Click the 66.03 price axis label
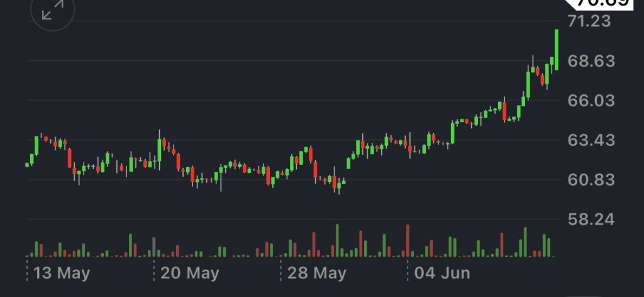This screenshot has width=644, height=297. [x=589, y=101]
